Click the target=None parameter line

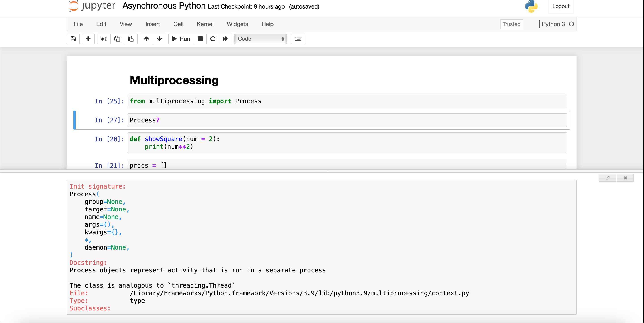(x=107, y=209)
